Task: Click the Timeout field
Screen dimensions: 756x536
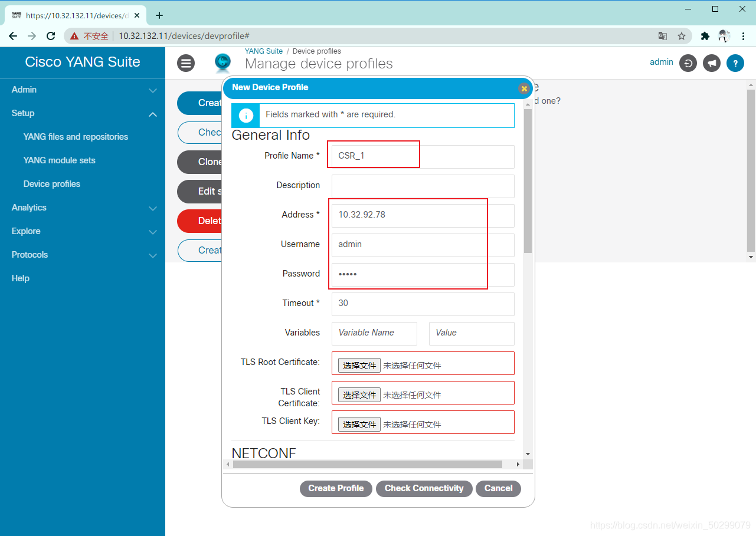Action: coord(423,304)
